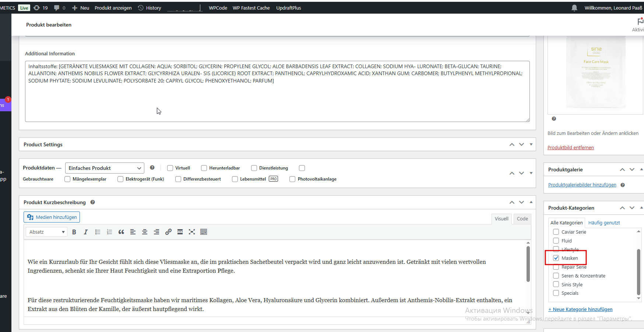Collapse the Product Settings panel toggle
644x332 pixels.
pyautogui.click(x=531, y=144)
